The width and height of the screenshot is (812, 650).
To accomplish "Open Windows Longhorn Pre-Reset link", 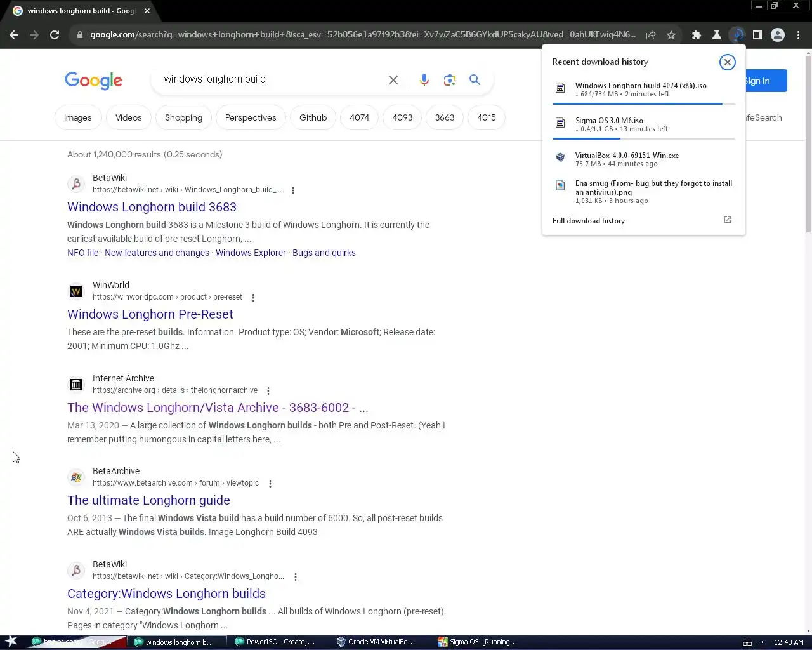I will tap(150, 314).
